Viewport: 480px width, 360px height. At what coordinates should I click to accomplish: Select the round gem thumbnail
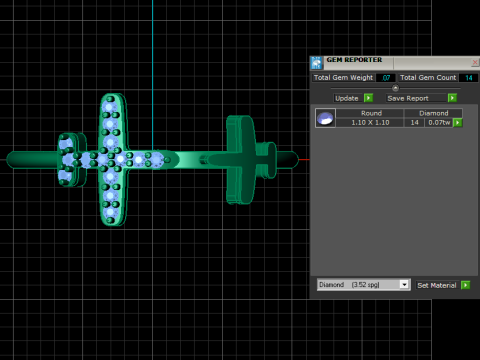tap(325, 118)
